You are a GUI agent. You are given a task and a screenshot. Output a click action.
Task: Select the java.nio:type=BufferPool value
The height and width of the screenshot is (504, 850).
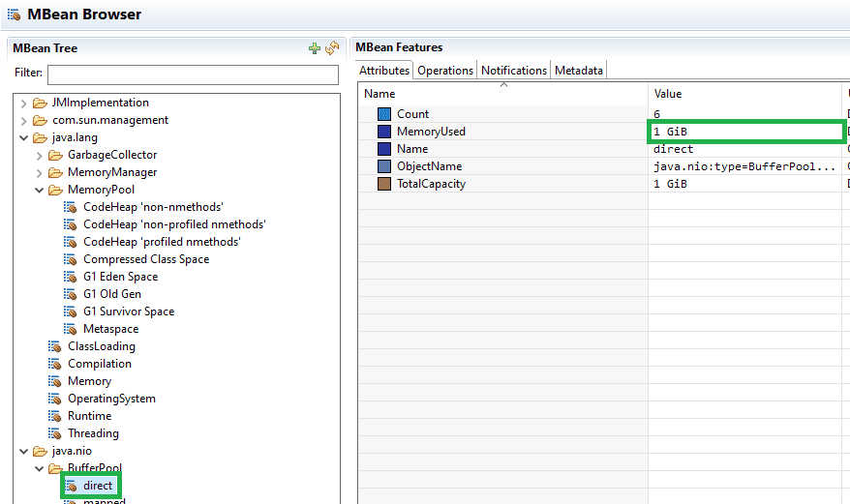[x=744, y=166]
